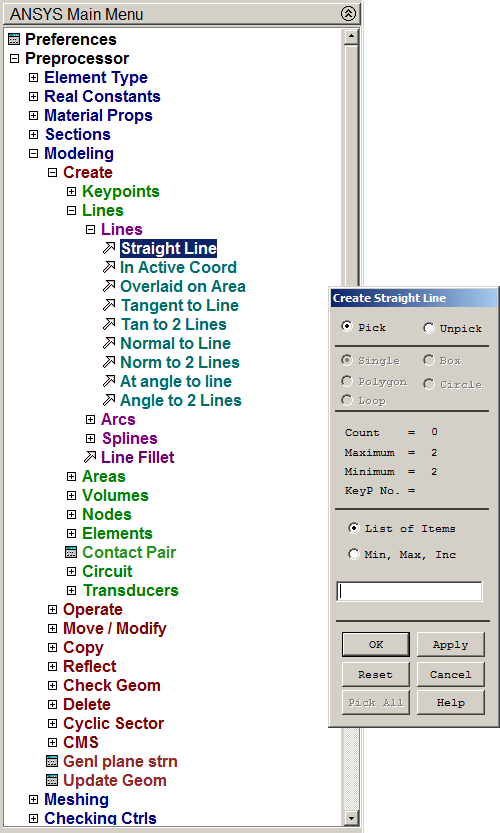Select List of Items option

pos(353,528)
